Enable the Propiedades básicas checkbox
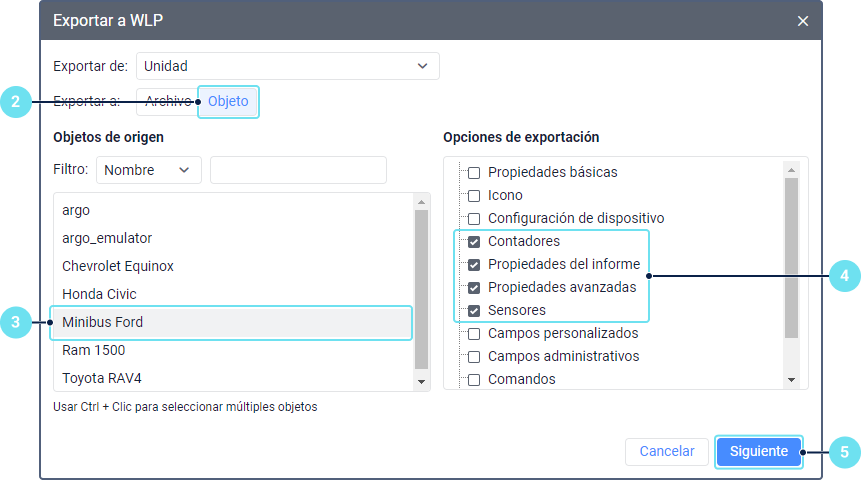This screenshot has height=480, width=861. pos(474,172)
